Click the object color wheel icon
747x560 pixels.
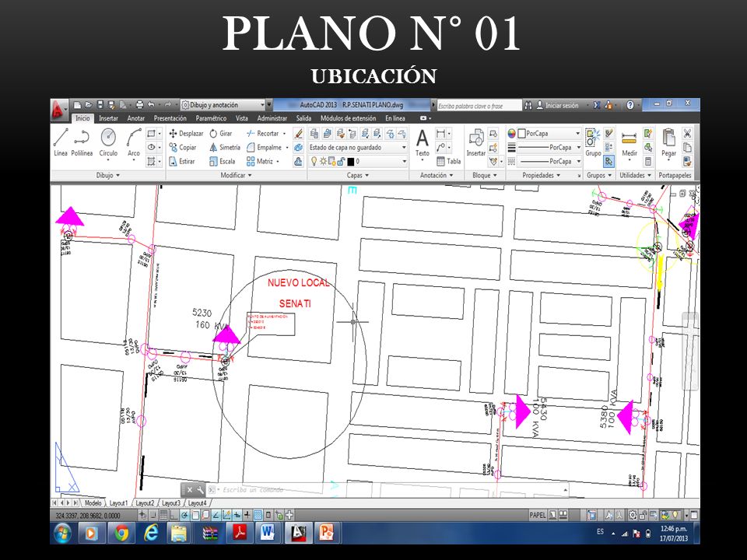coord(511,133)
